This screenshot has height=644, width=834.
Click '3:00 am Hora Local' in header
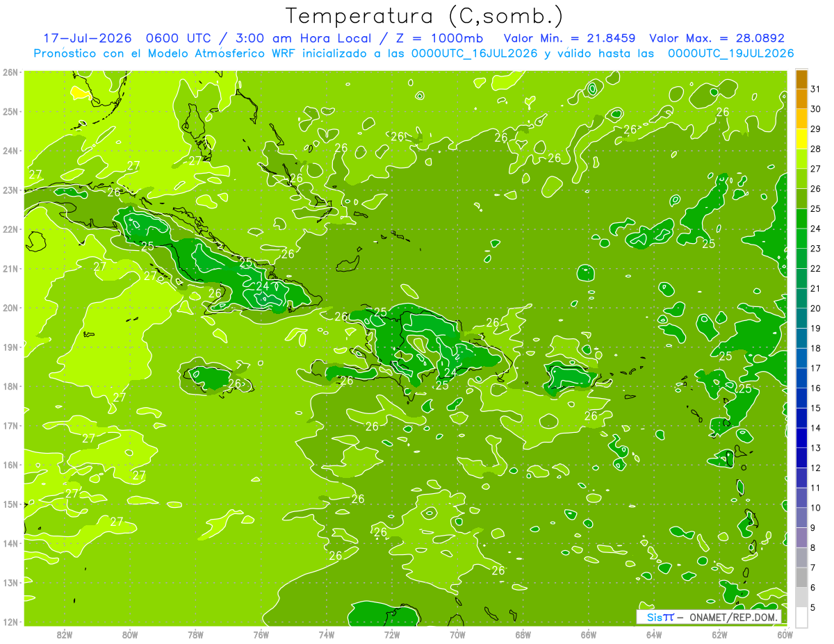pos(301,38)
